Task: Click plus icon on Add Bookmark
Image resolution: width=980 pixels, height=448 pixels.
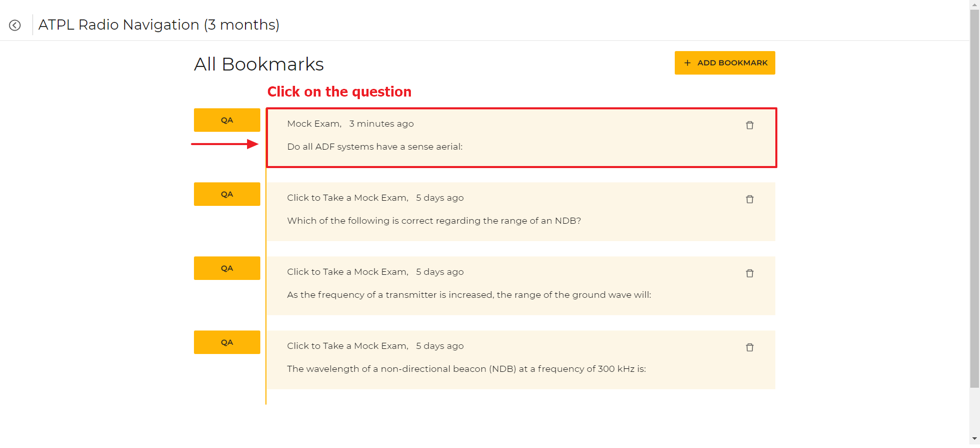Action: [x=688, y=63]
